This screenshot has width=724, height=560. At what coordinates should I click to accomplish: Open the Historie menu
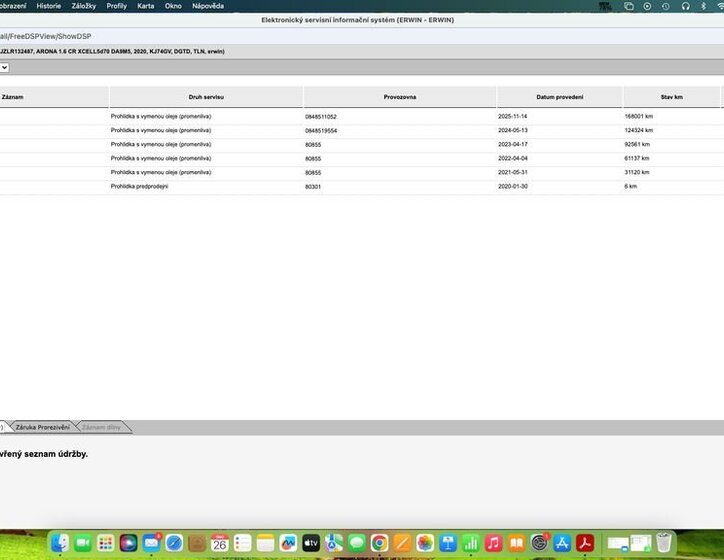tap(48, 6)
